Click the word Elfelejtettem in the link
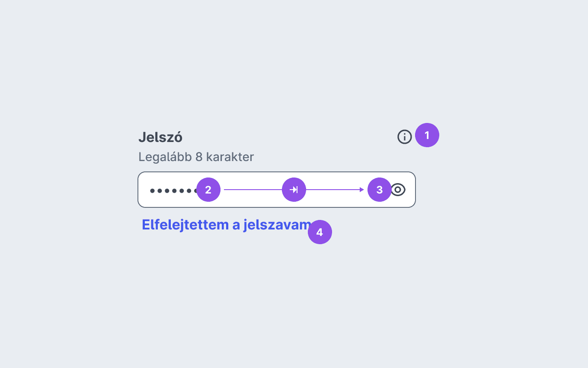 [x=185, y=225]
